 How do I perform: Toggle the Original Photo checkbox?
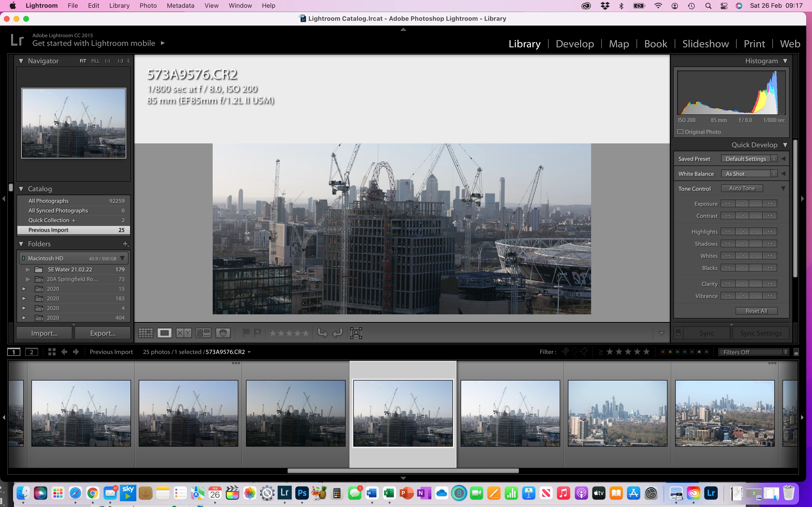point(680,132)
